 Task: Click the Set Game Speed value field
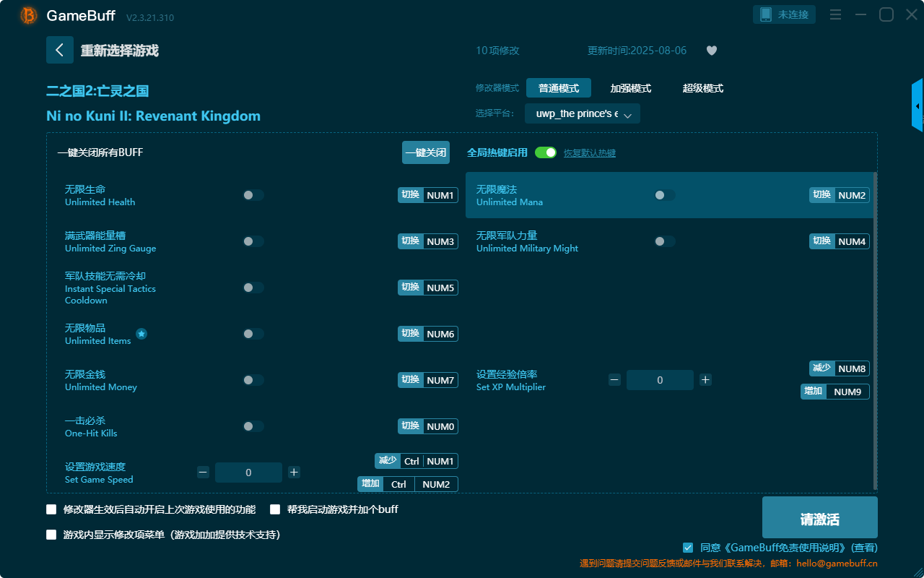coord(248,473)
